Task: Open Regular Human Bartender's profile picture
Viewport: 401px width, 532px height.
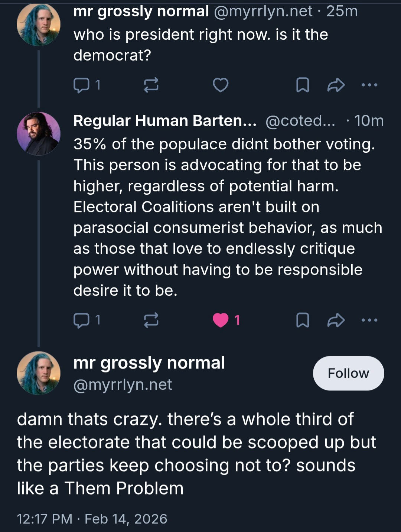Action: point(39,133)
